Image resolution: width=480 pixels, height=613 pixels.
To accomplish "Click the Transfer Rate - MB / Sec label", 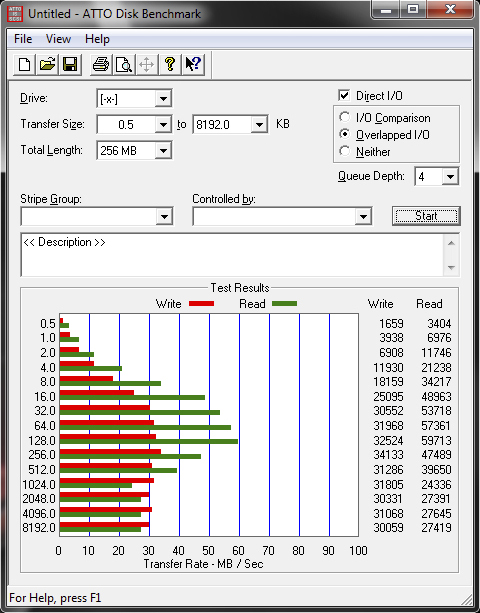I will click(203, 564).
